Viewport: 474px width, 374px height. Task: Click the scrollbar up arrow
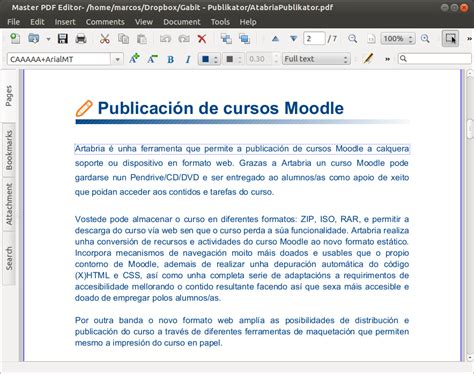[470, 73]
